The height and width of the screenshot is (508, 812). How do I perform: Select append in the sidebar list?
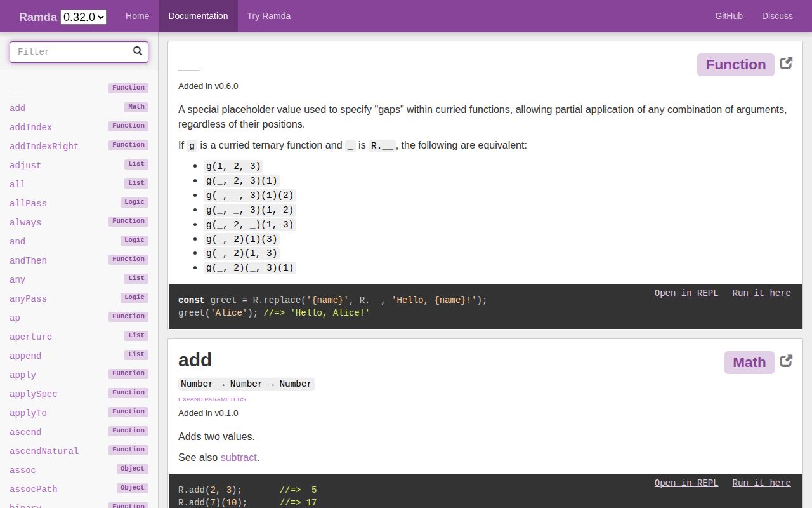(x=79, y=356)
